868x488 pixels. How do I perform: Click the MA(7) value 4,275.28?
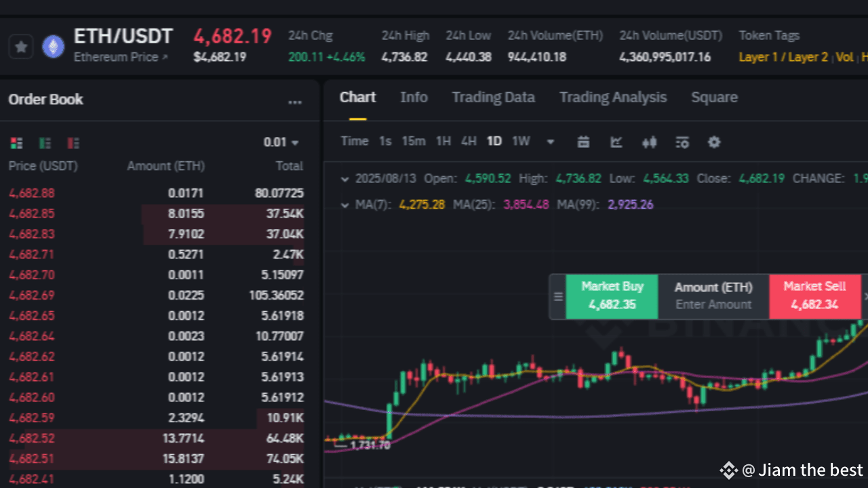click(422, 205)
